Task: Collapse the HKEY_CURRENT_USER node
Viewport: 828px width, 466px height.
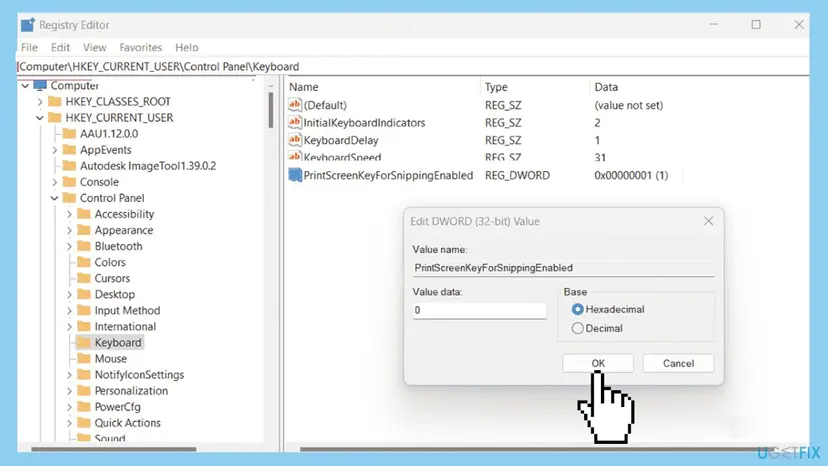Action: 40,118
